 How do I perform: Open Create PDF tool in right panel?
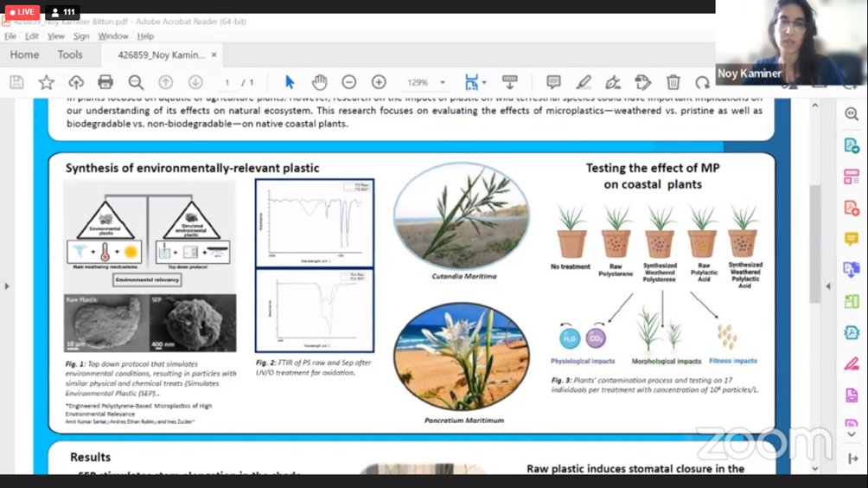pos(852,209)
